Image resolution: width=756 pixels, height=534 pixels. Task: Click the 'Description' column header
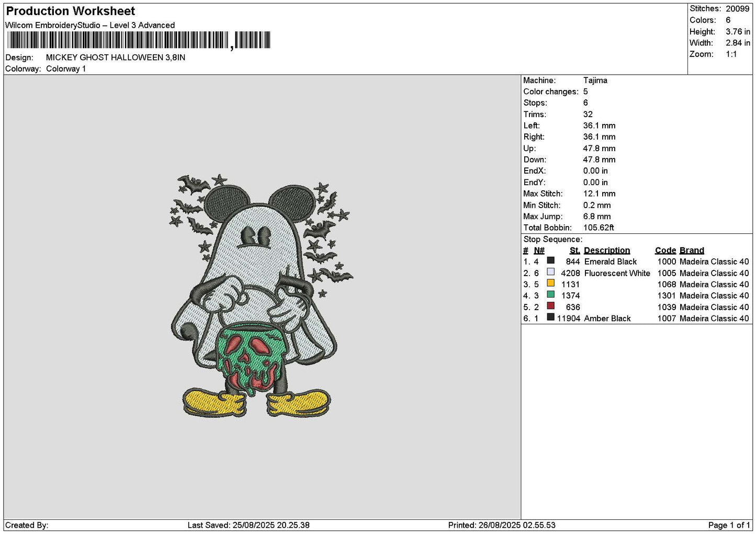coord(607,251)
